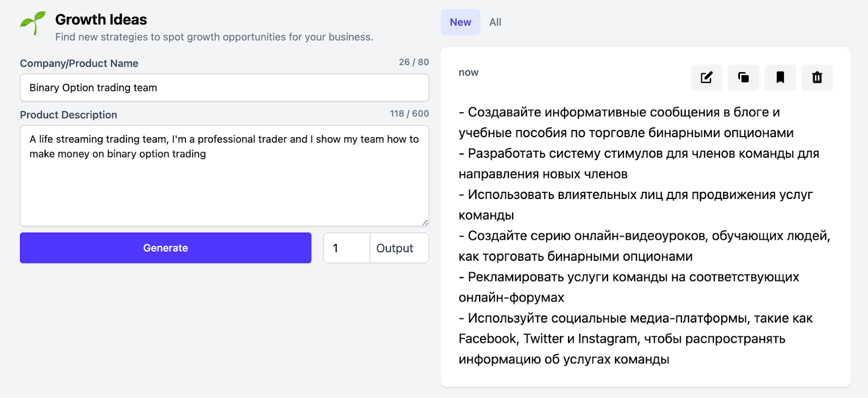Image resolution: width=868 pixels, height=398 pixels.
Task: Click the edit pencil icon on result
Action: coord(706,78)
